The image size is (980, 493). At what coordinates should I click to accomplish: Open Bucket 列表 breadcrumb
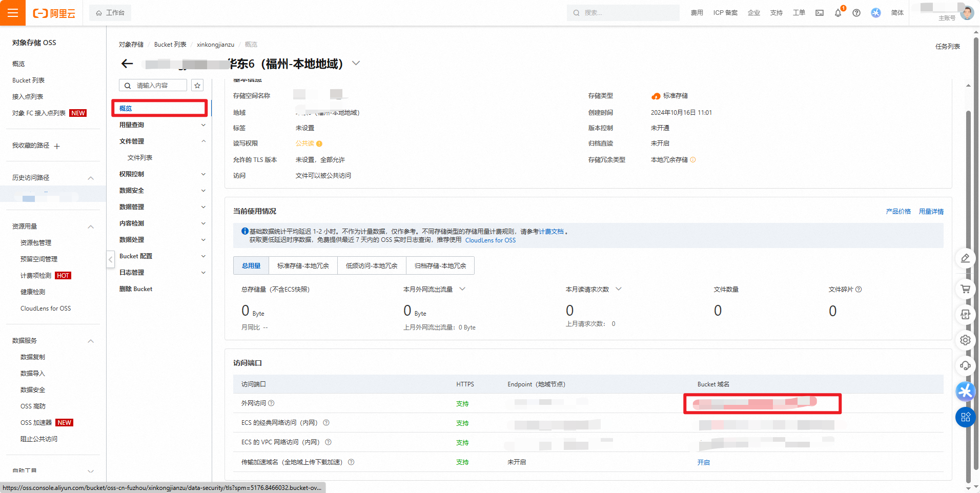pyautogui.click(x=170, y=45)
